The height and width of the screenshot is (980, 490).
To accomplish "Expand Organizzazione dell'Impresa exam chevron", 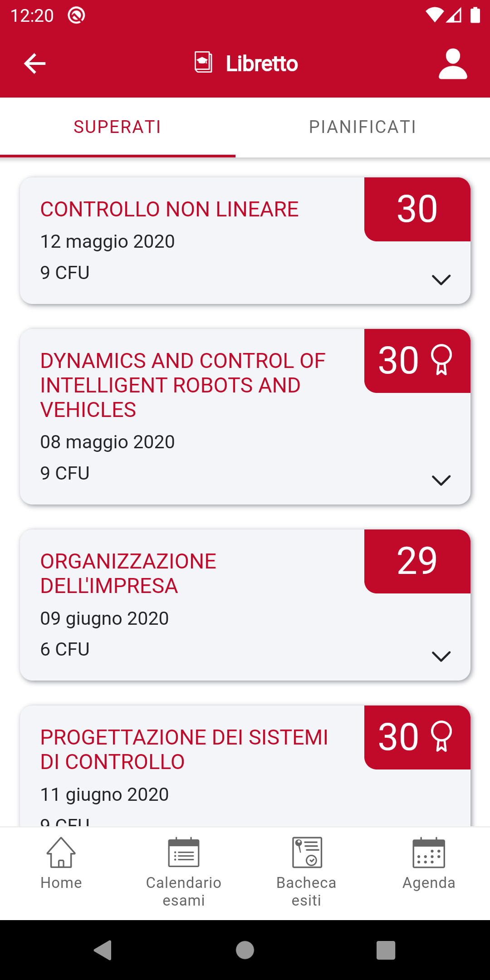I will click(441, 656).
